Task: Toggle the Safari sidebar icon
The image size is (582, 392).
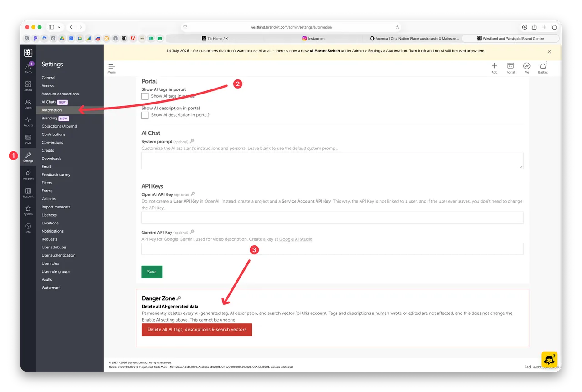Action: click(x=51, y=27)
